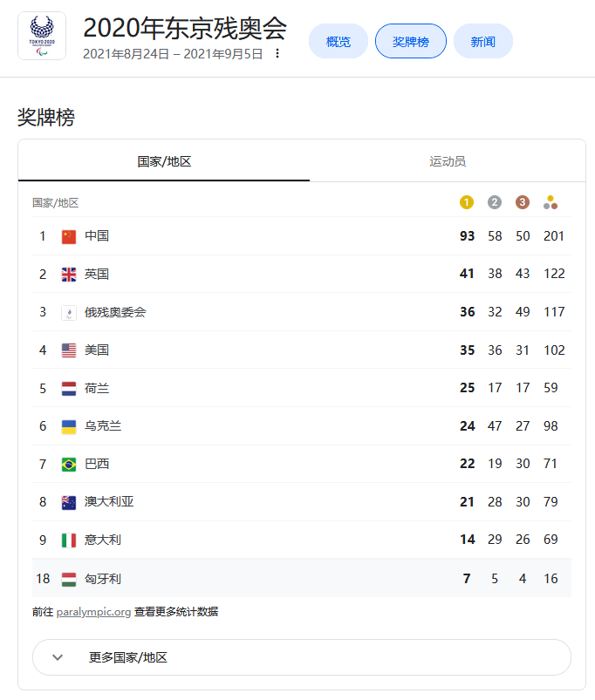Open the 概览 tab button
The image size is (595, 700).
(339, 41)
